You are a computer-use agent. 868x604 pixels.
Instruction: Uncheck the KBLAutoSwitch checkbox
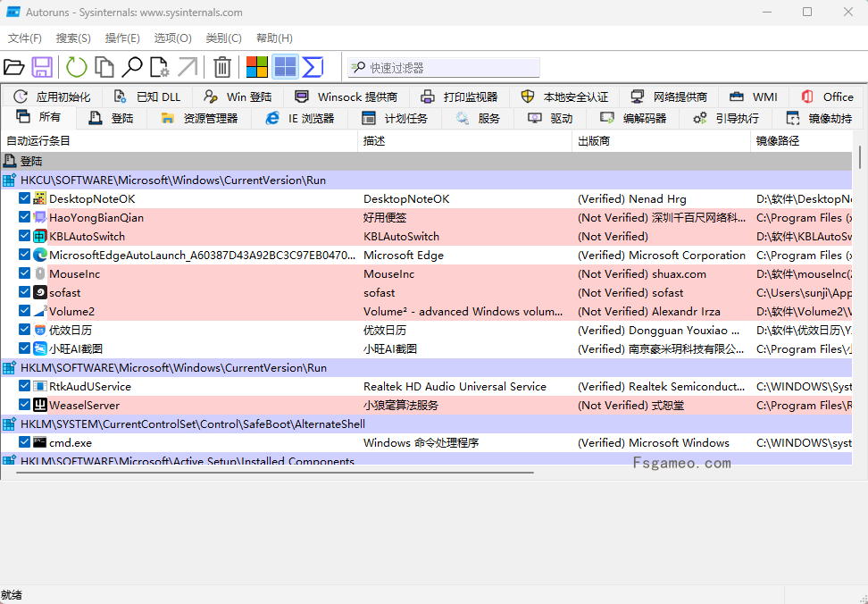[24, 236]
